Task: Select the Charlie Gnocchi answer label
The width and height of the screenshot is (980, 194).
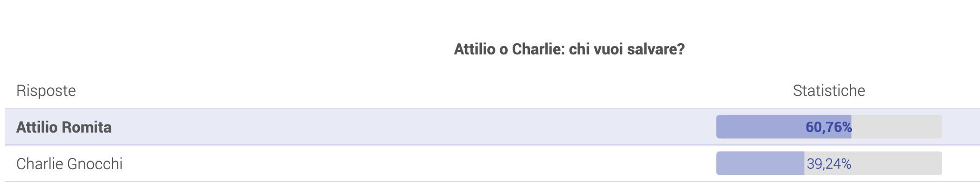Action: pyautogui.click(x=70, y=164)
